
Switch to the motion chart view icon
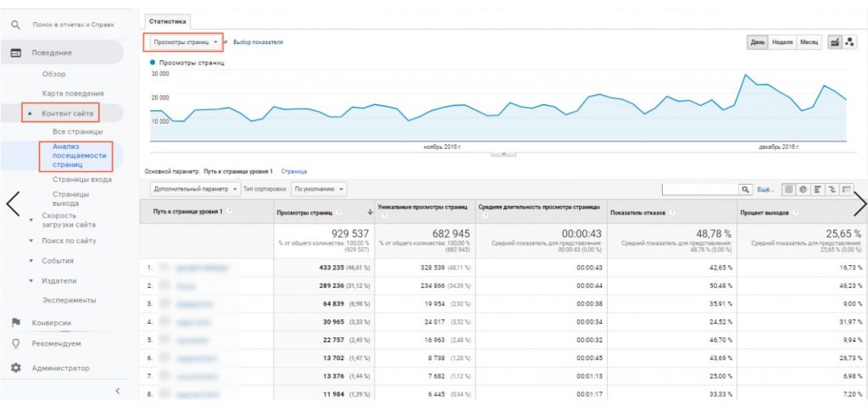849,42
